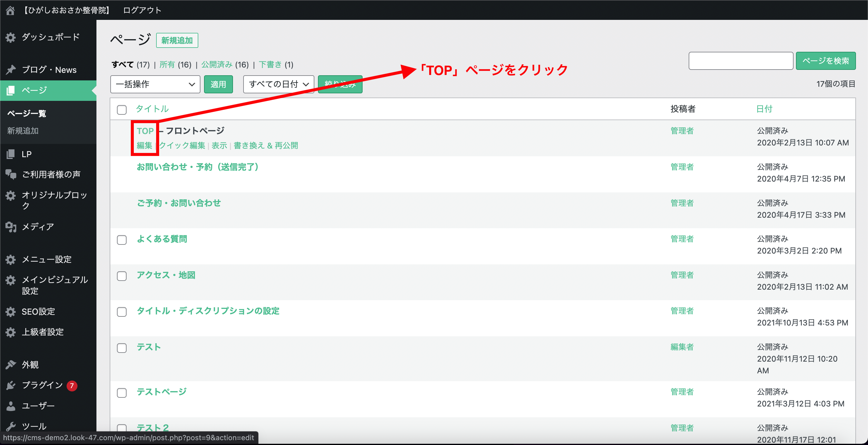Viewport: 868px width, 445px height.
Task: Click the home icon in top bar
Action: (10, 10)
